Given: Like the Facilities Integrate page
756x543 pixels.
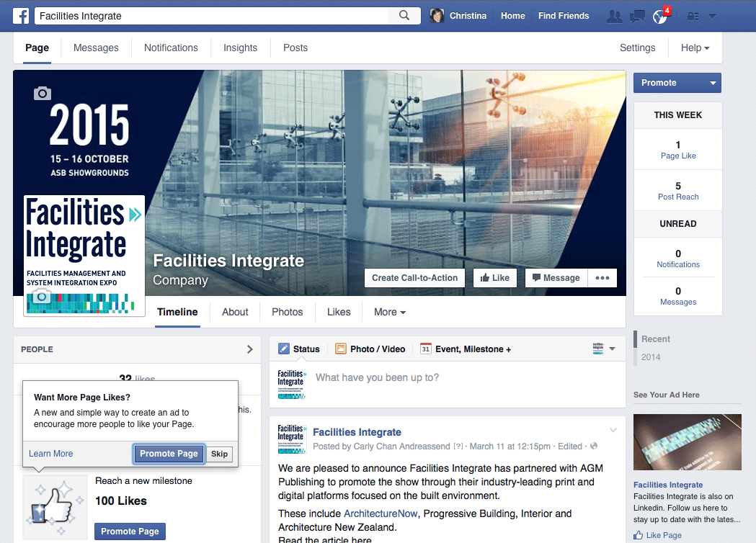Looking at the screenshot, I should [495, 278].
